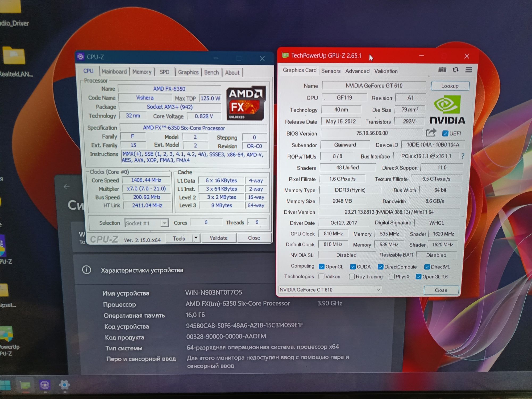The width and height of the screenshot is (532, 399).
Task: Click the BIOS export share icon
Action: [431, 132]
